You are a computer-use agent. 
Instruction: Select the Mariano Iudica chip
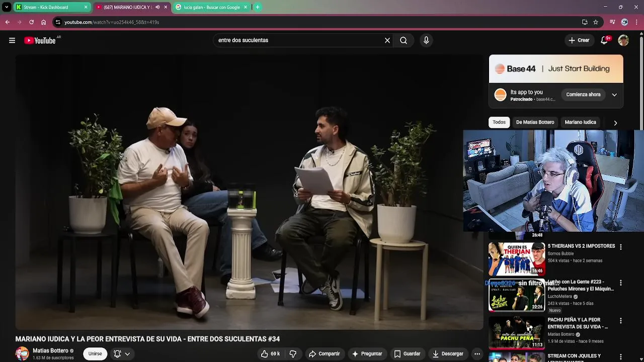[580, 122]
